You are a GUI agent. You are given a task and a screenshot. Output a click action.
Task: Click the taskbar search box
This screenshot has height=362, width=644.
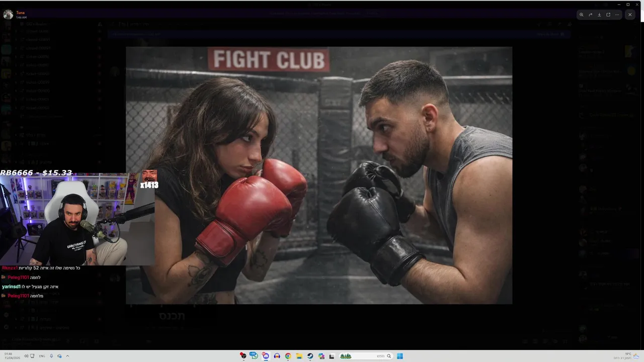(365, 356)
